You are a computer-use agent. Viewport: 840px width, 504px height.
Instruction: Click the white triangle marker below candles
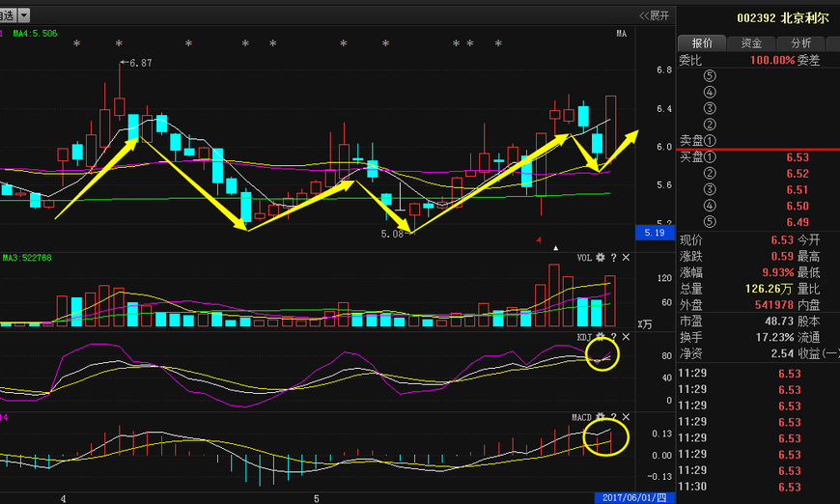(x=555, y=247)
